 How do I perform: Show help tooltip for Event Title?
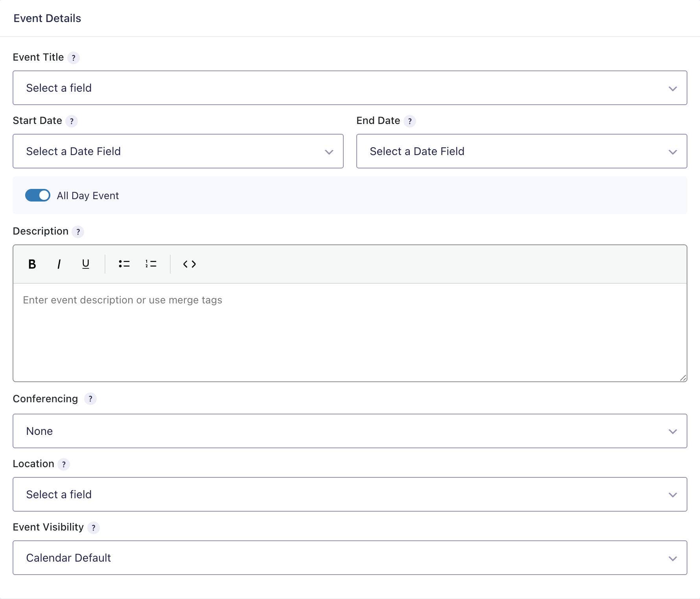[74, 58]
